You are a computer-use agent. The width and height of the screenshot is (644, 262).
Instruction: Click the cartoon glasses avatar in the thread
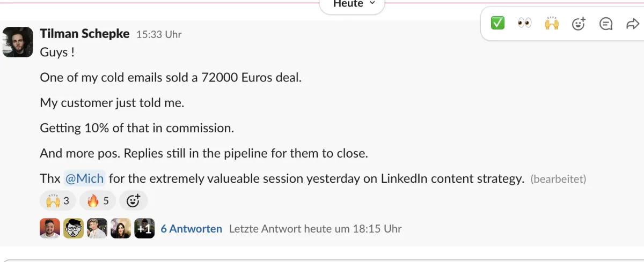click(x=74, y=228)
